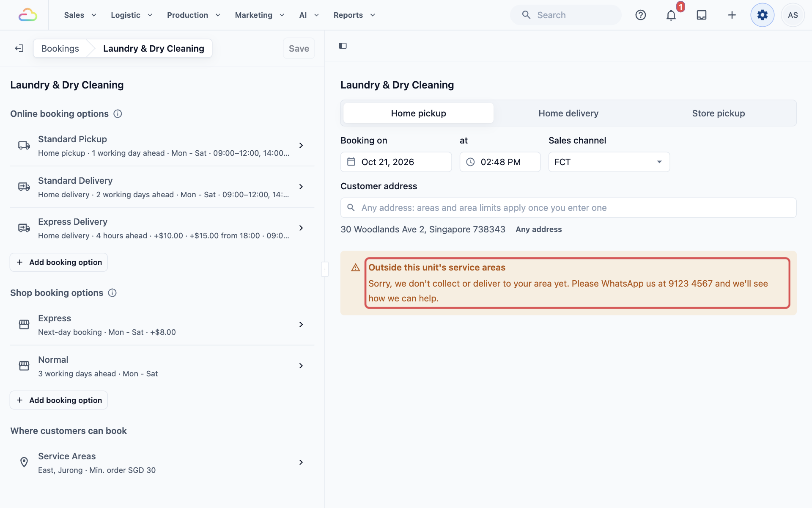Go to Bookings breadcrumb
The width and height of the screenshot is (812, 508).
tap(60, 49)
